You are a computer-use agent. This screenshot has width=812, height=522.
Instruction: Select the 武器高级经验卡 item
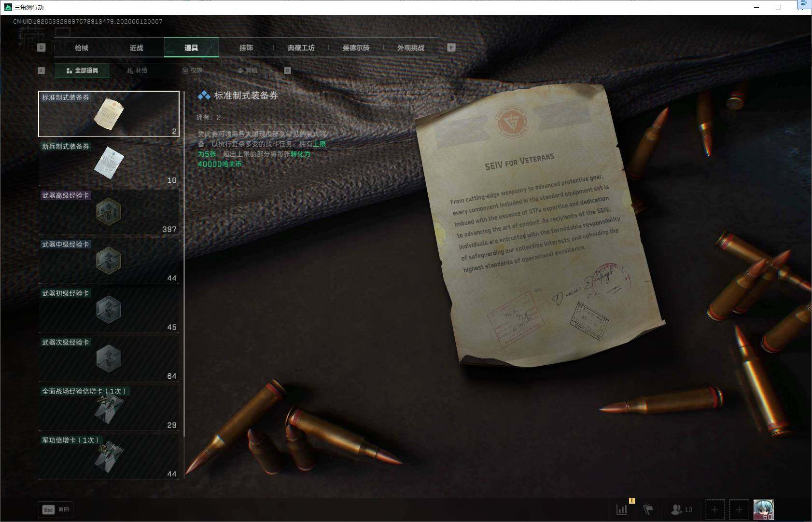click(x=109, y=212)
